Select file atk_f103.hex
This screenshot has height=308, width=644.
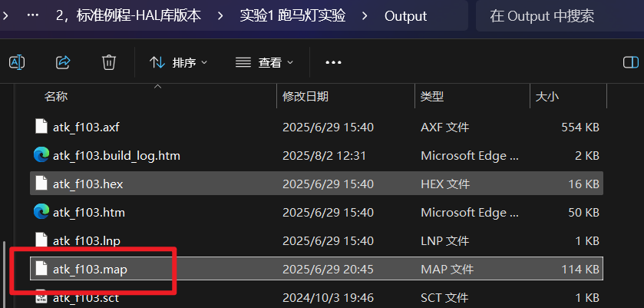pyautogui.click(x=317, y=184)
